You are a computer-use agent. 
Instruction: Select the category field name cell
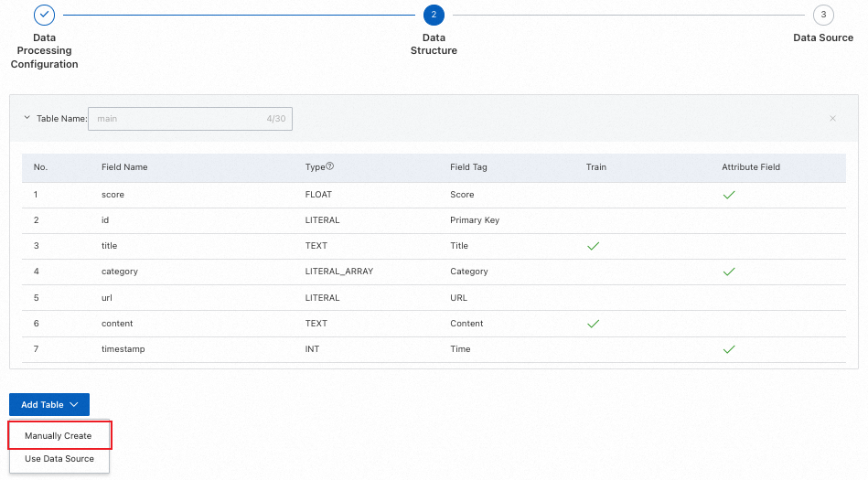(x=120, y=272)
